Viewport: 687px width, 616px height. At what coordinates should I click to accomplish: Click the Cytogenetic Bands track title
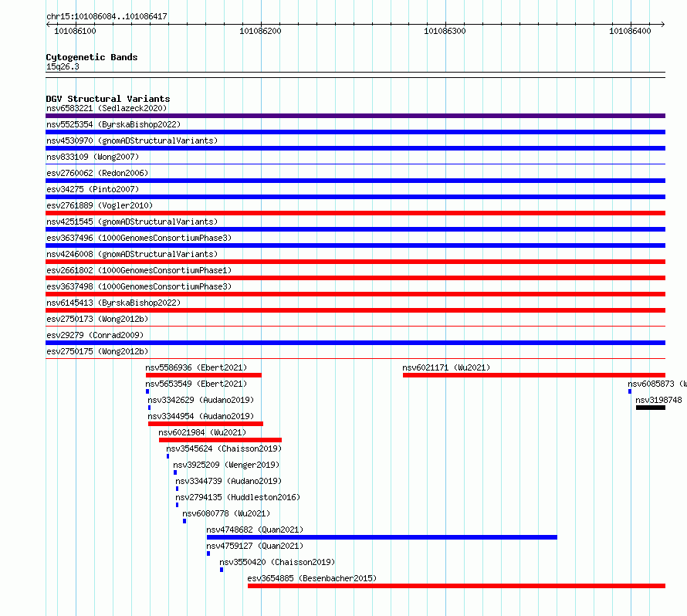pyautogui.click(x=92, y=57)
